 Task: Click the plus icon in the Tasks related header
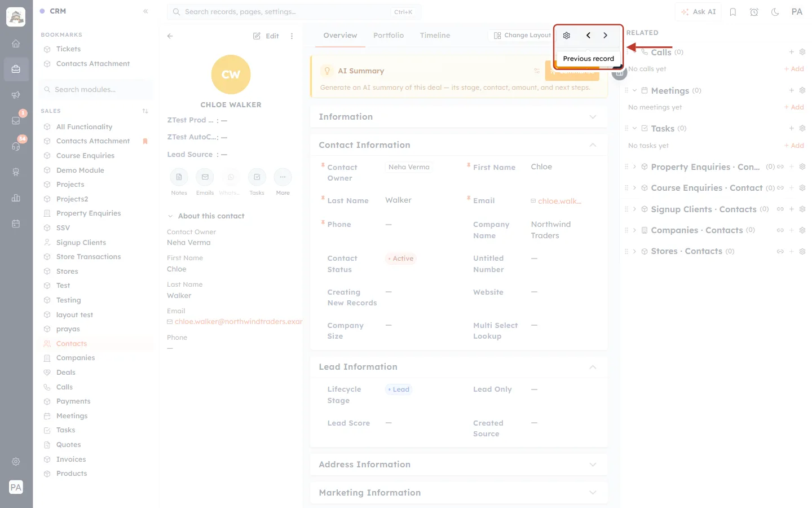click(x=792, y=129)
